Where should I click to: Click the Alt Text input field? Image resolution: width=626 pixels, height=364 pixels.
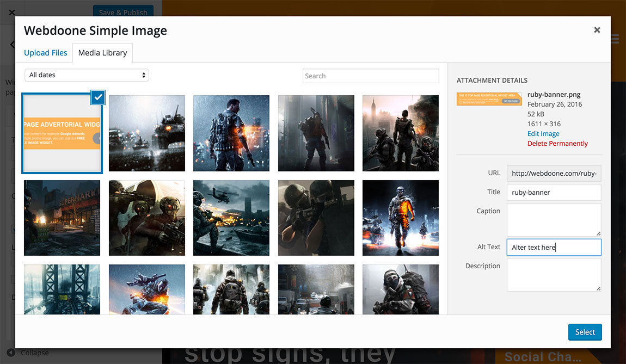554,248
